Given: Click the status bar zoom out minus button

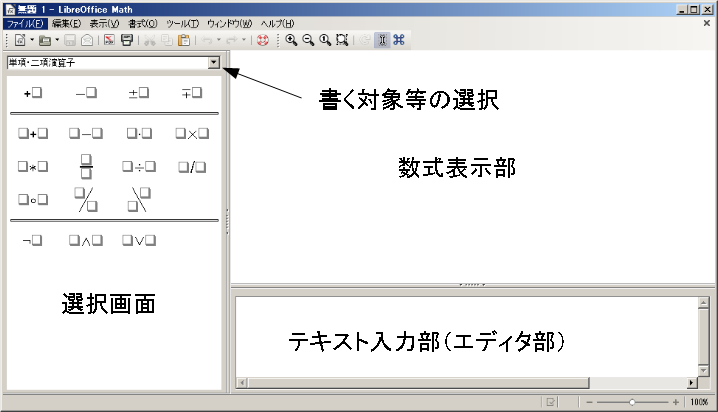Looking at the screenshot, I should (590, 402).
